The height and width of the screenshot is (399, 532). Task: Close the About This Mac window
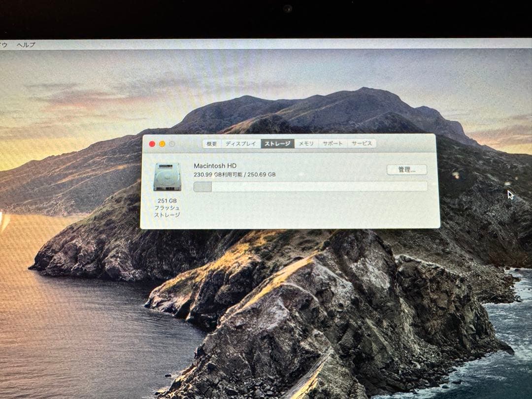pyautogui.click(x=152, y=143)
